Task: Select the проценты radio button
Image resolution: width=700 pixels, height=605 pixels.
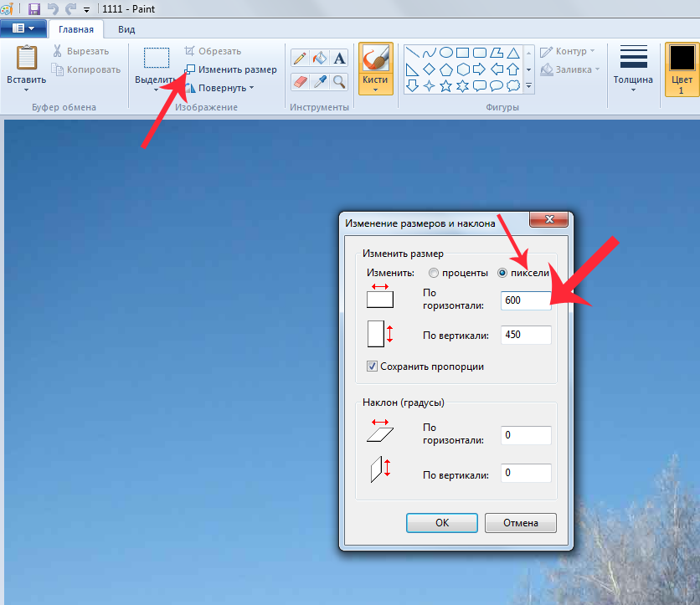Action: click(x=433, y=273)
